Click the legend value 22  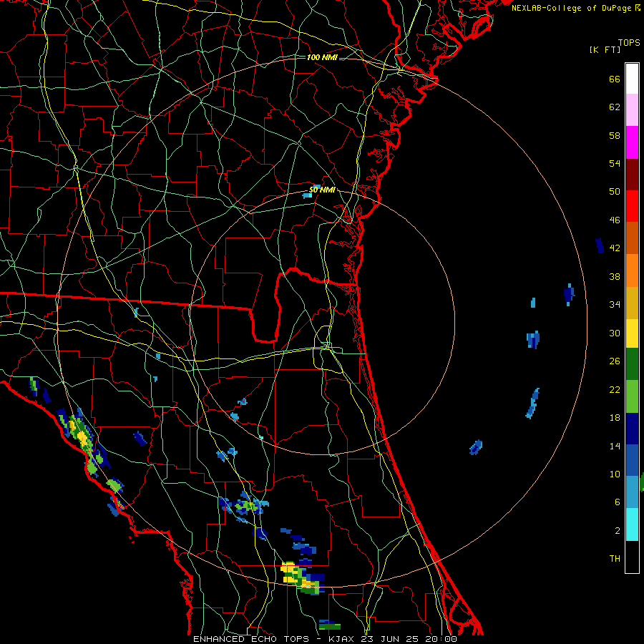(x=615, y=389)
